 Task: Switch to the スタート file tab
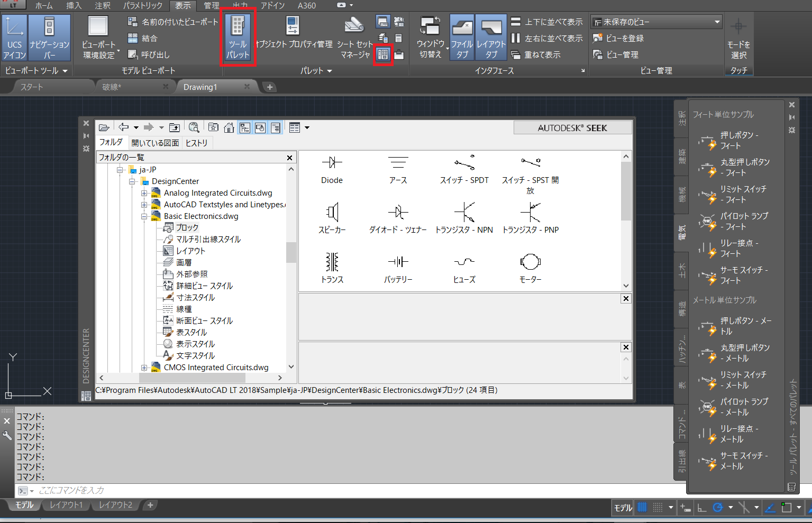(32, 87)
